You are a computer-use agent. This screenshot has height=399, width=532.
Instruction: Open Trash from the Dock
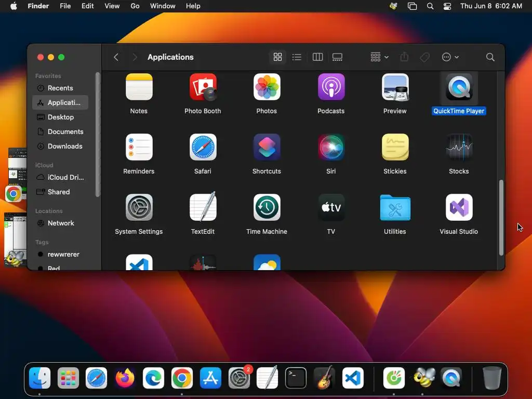pos(491,378)
